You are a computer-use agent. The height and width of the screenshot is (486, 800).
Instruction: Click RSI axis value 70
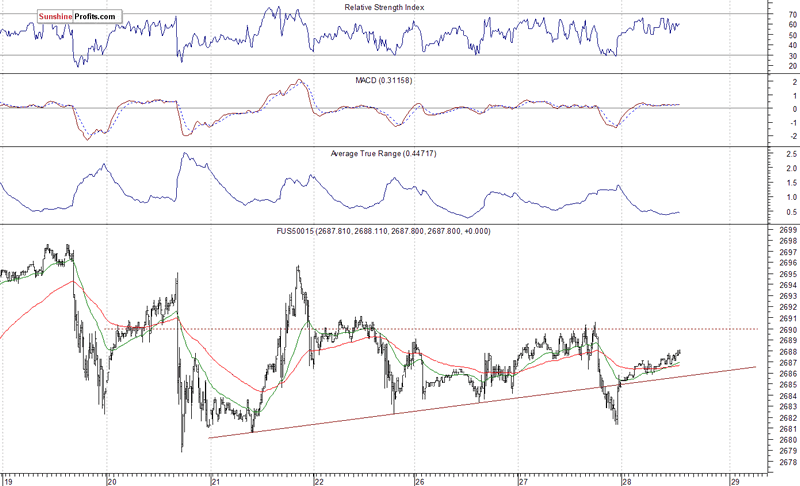pos(793,14)
